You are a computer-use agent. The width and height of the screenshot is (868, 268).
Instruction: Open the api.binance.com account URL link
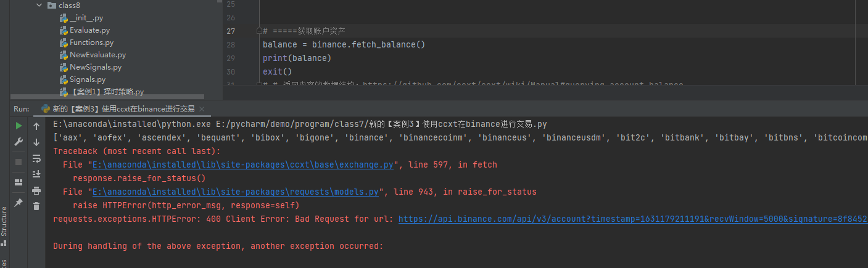pyautogui.click(x=633, y=219)
